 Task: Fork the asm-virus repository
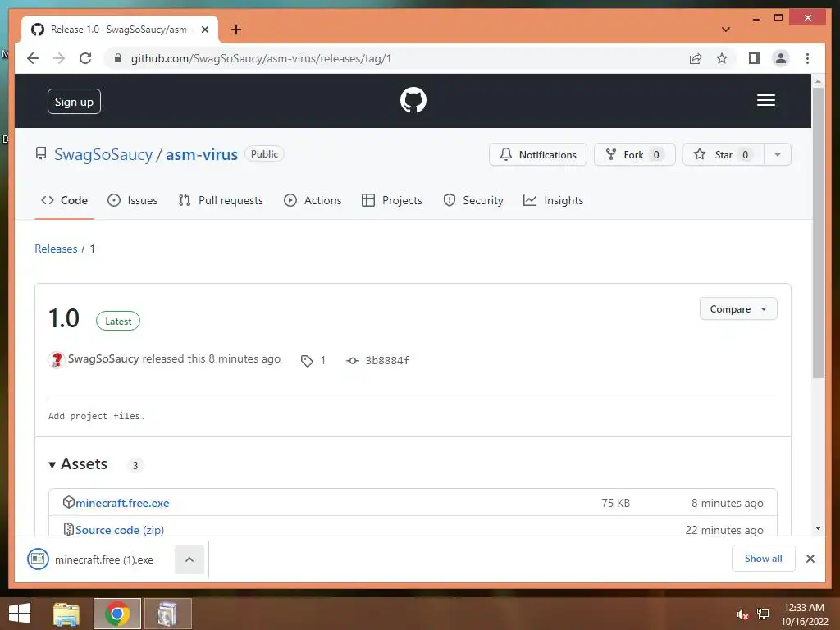tap(634, 154)
